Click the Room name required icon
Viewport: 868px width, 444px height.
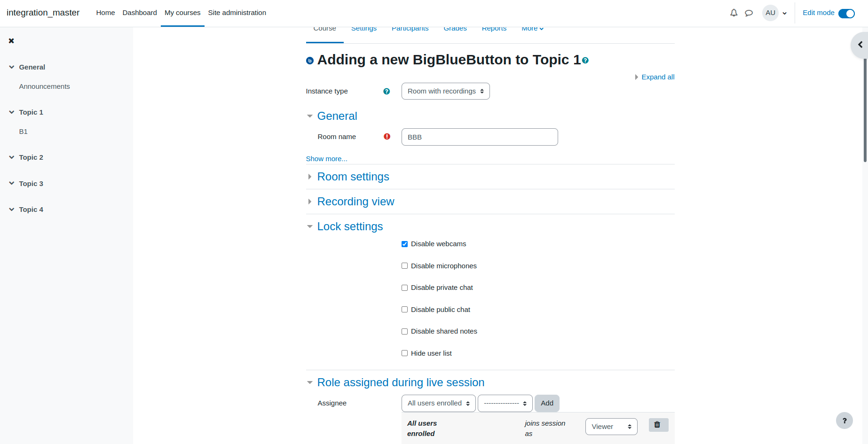click(x=387, y=137)
